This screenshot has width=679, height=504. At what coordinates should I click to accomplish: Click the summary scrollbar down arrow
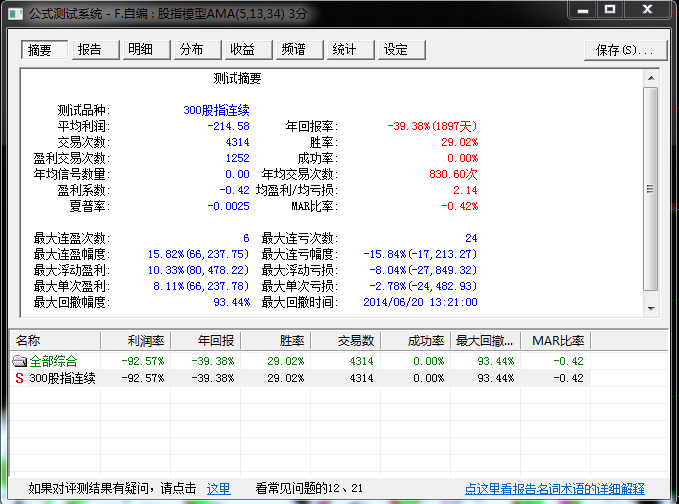click(x=651, y=308)
